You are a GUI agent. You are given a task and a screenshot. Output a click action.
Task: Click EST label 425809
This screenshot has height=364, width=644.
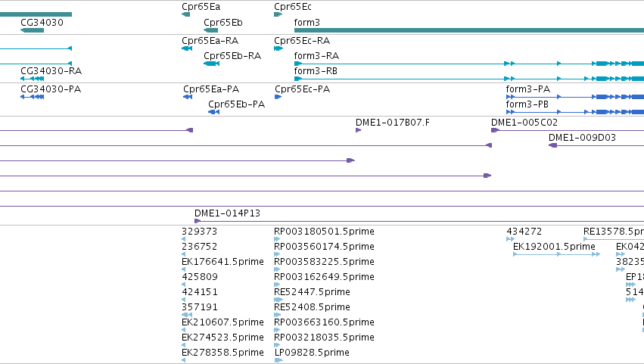click(x=199, y=277)
